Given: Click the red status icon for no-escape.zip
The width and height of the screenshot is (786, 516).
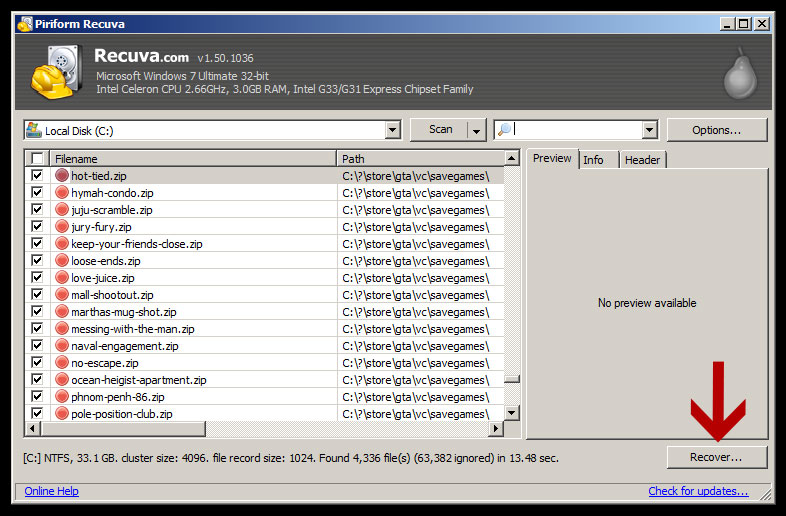Looking at the screenshot, I should (62, 363).
